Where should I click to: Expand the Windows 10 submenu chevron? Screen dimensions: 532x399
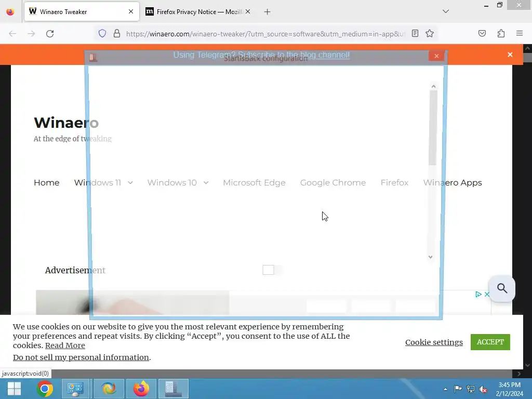pyautogui.click(x=206, y=182)
